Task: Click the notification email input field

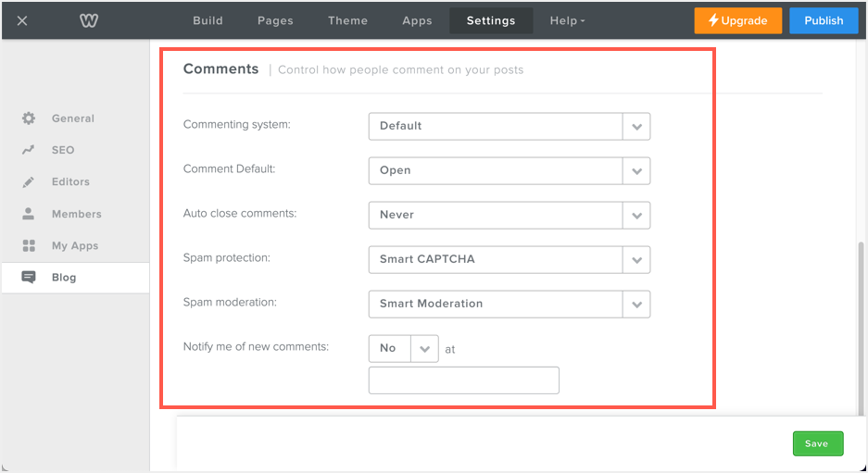Action: click(x=463, y=380)
